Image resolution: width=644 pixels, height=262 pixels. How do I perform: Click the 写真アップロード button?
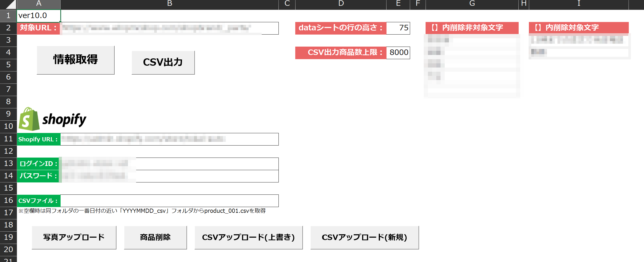(74, 237)
